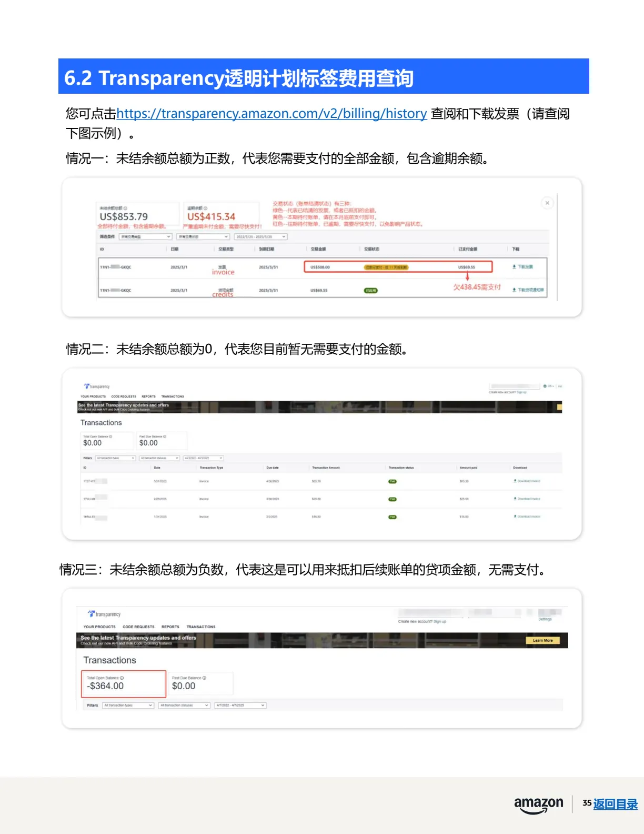
Task: Click the Transaction status column header
Action: pos(401,468)
